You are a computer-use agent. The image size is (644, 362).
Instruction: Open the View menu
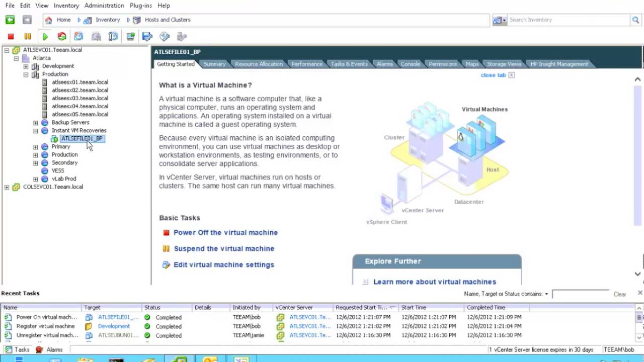tap(42, 6)
